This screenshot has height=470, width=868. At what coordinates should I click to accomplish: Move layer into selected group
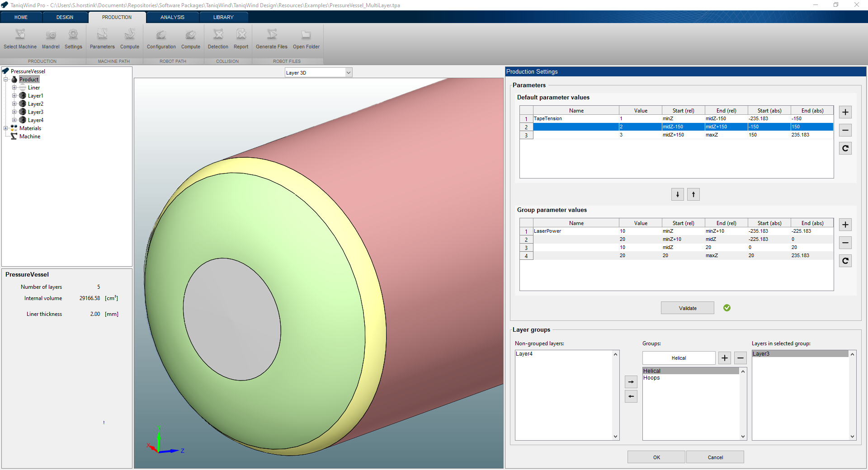[631, 382]
